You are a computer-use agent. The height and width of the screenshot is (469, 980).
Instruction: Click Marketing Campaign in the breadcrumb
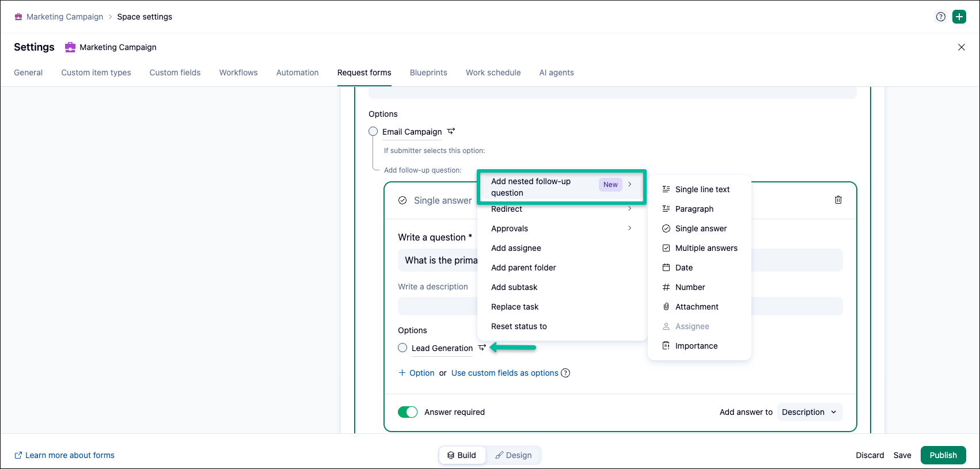pyautogui.click(x=64, y=17)
